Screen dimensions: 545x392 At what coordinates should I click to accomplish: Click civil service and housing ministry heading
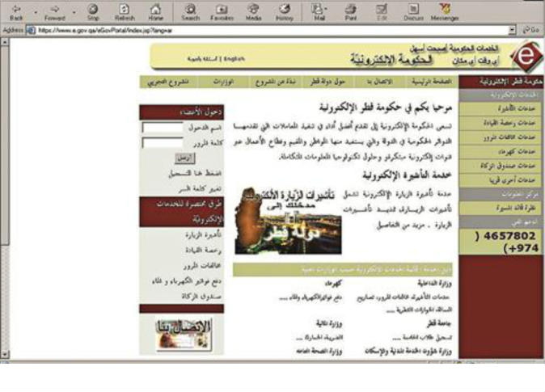pyautogui.click(x=408, y=352)
